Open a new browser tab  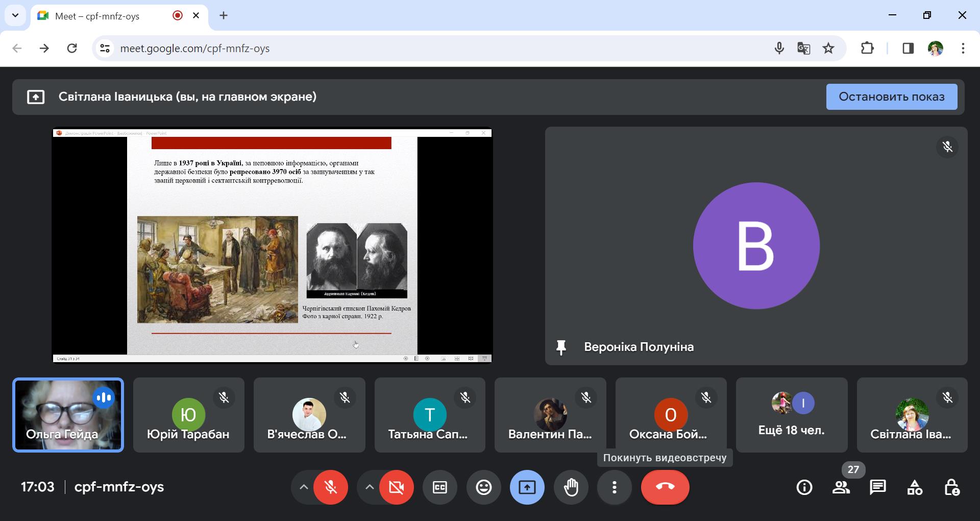coord(224,15)
